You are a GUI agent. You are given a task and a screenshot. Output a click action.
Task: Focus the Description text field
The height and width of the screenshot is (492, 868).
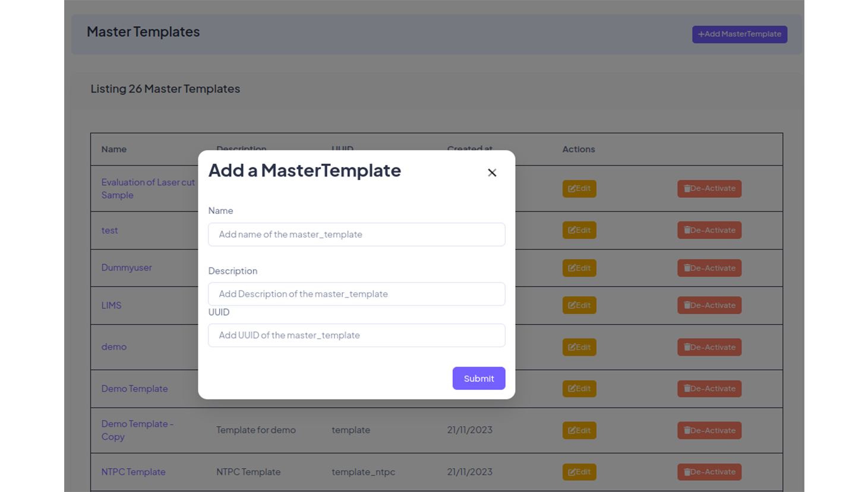(x=356, y=294)
